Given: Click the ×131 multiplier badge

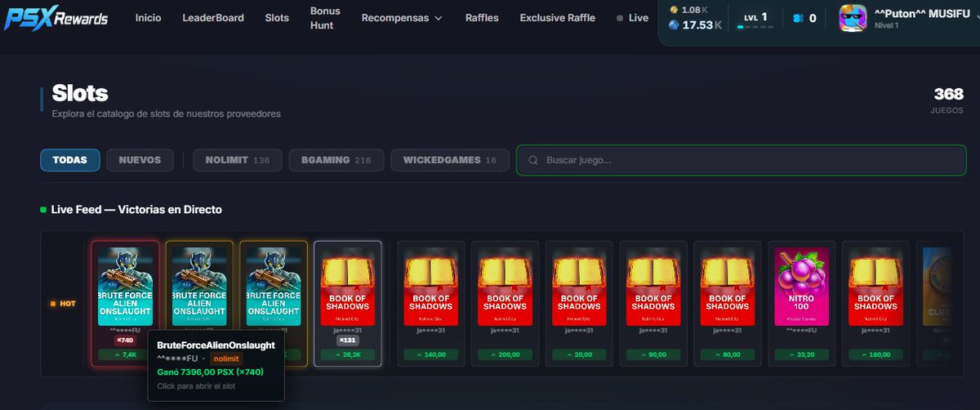Looking at the screenshot, I should (x=348, y=340).
